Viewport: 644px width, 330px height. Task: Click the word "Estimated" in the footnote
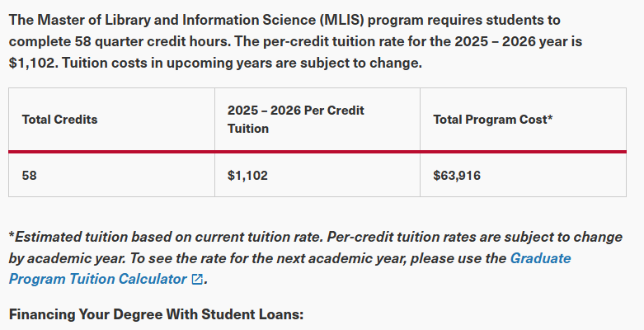pos(47,237)
